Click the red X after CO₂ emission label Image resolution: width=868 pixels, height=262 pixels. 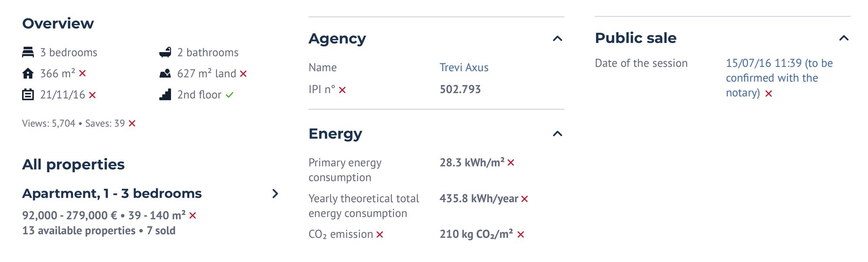(x=380, y=235)
